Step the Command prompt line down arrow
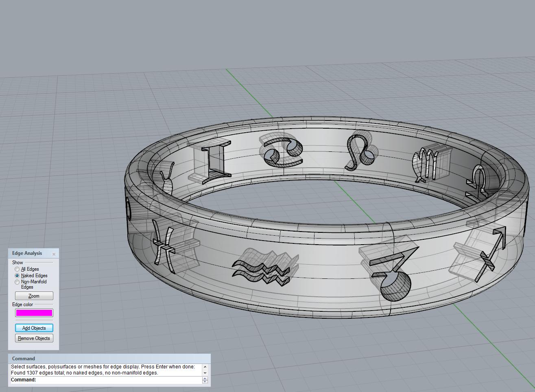Image resolution: width=535 pixels, height=392 pixels. click(205, 381)
